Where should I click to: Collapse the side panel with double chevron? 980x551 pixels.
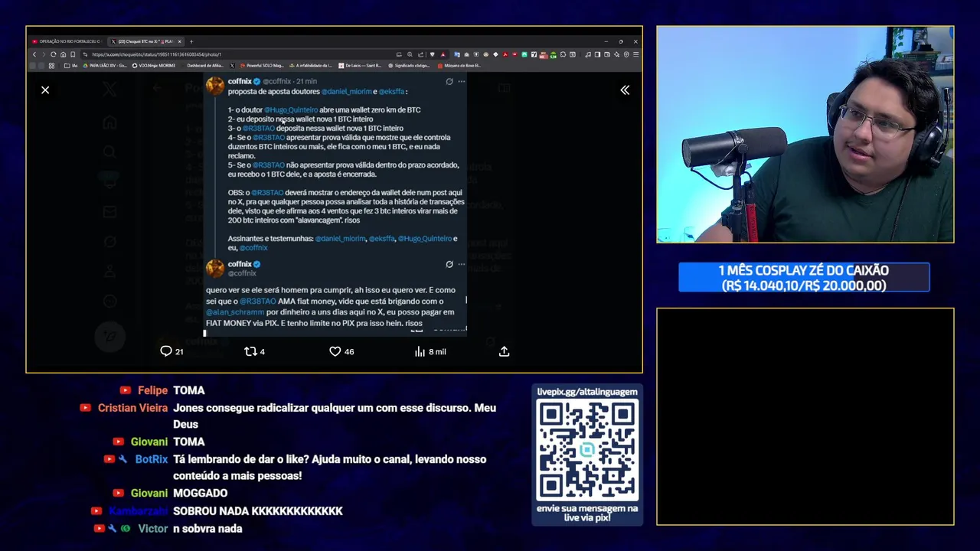click(625, 90)
